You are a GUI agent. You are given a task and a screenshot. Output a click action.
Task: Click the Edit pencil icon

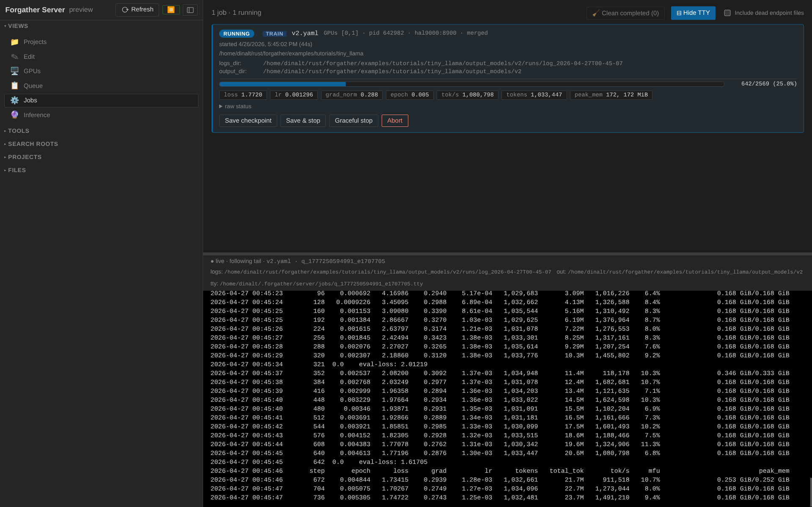[15, 57]
